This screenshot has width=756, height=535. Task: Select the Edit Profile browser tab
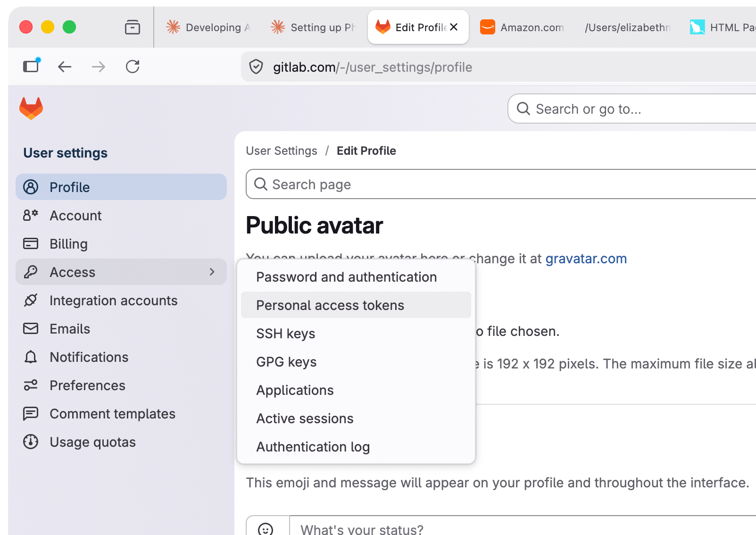[418, 27]
